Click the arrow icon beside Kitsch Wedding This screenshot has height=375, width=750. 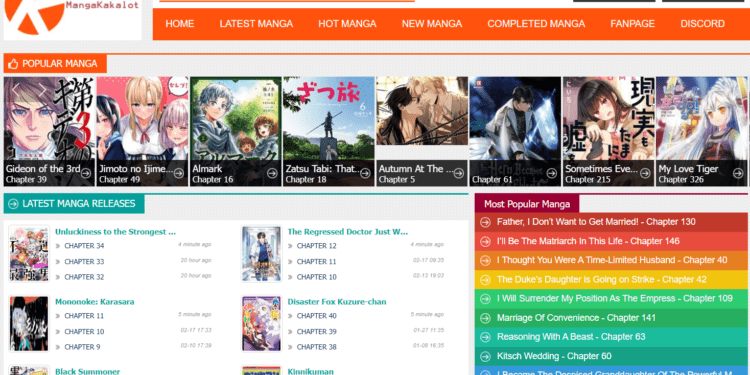pyautogui.click(x=485, y=356)
